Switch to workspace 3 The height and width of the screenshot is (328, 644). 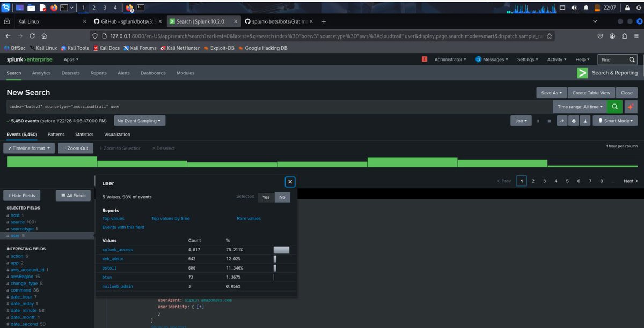105,8
